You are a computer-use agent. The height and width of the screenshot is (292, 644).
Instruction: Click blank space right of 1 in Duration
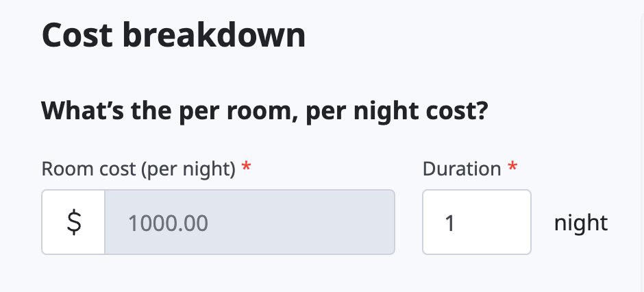point(493,222)
